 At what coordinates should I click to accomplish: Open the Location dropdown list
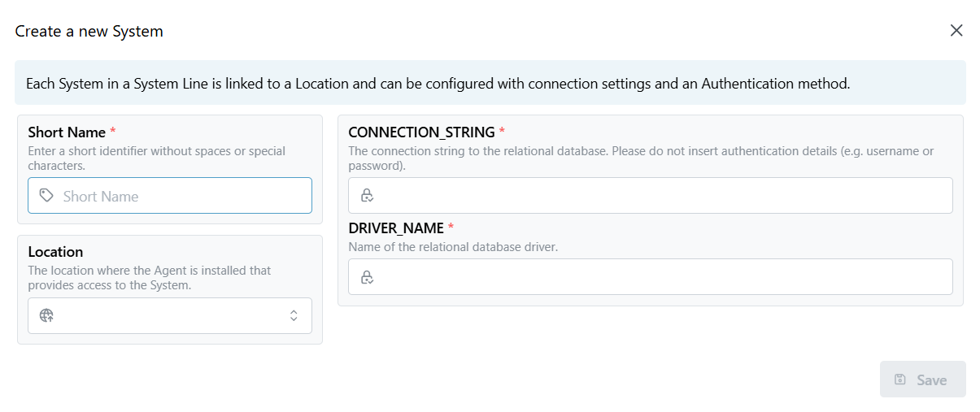170,315
